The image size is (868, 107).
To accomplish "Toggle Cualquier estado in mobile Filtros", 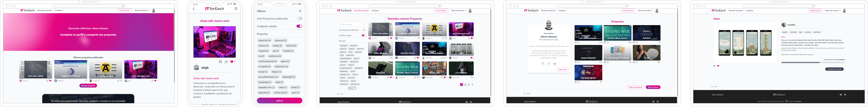I will (299, 26).
